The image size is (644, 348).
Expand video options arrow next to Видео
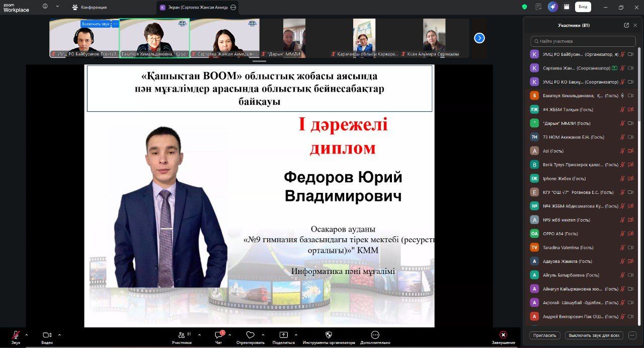point(59,334)
